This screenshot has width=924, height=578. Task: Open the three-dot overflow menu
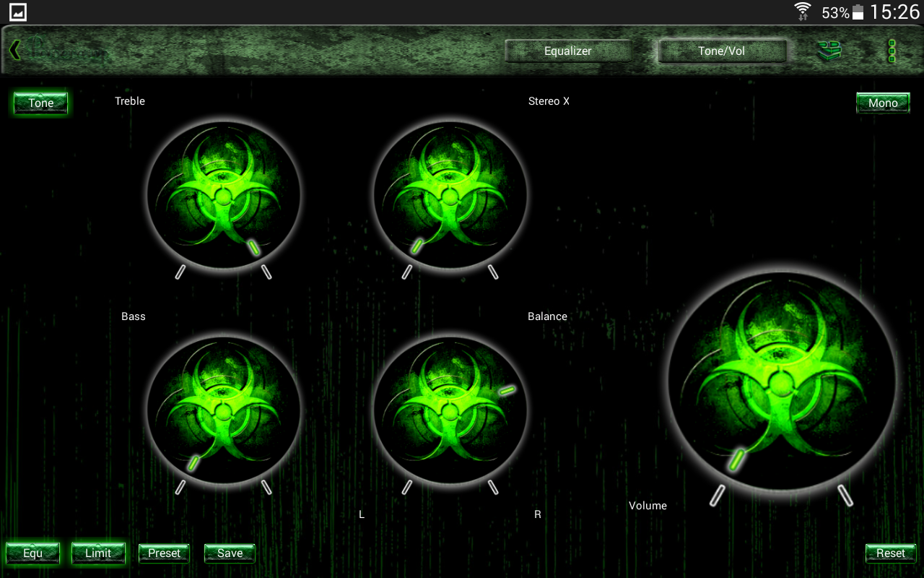(x=892, y=51)
